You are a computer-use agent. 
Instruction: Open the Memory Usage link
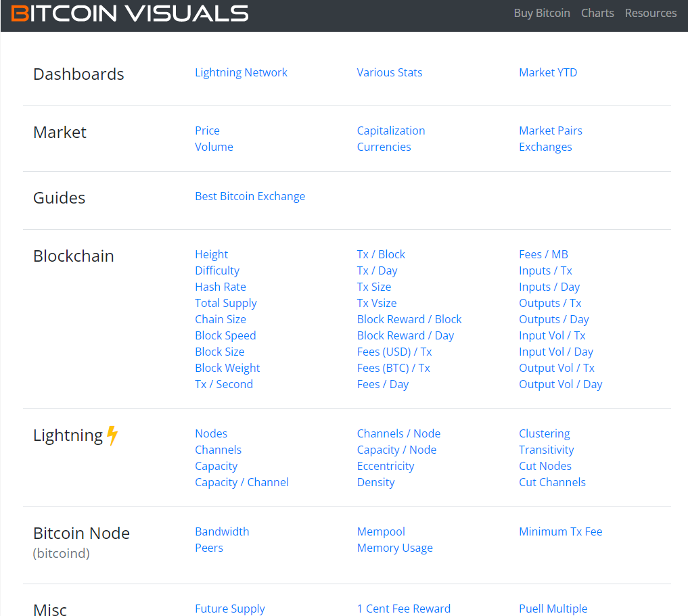point(395,548)
